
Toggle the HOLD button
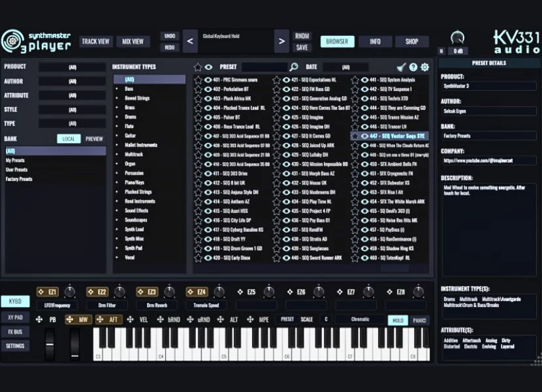coord(397,320)
